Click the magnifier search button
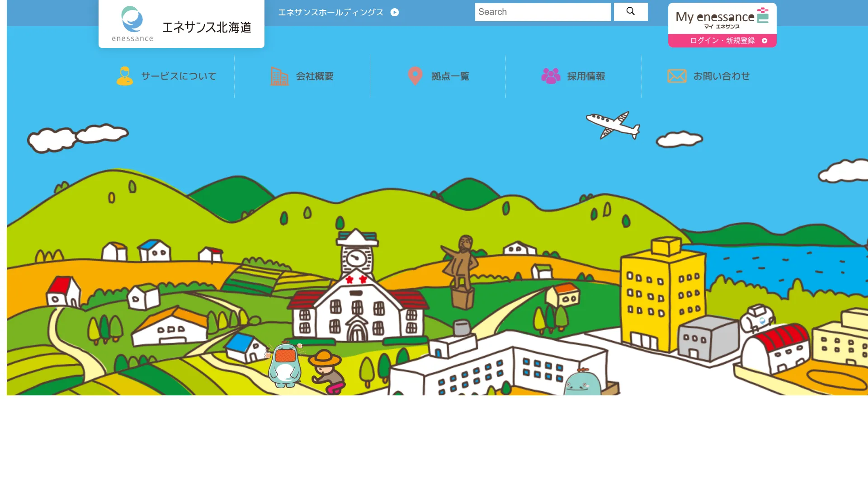Image resolution: width=868 pixels, height=488 pixels. (631, 11)
